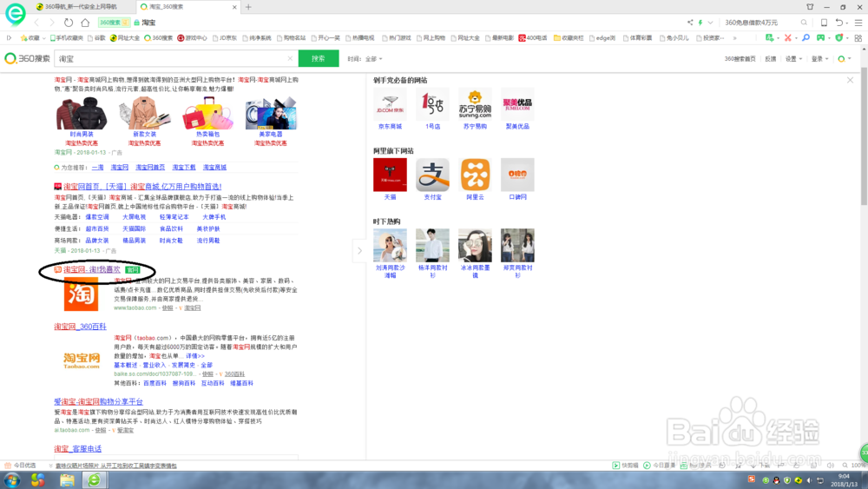Viewport: 868px width, 489px height.
Task: Click the taskbar clock showing 9:04
Action: click(845, 479)
